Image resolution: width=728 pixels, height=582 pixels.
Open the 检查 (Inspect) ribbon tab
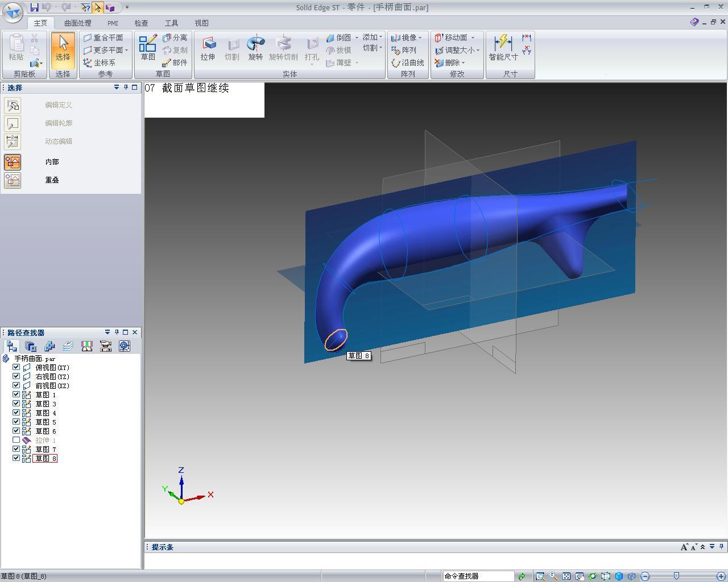click(x=141, y=23)
